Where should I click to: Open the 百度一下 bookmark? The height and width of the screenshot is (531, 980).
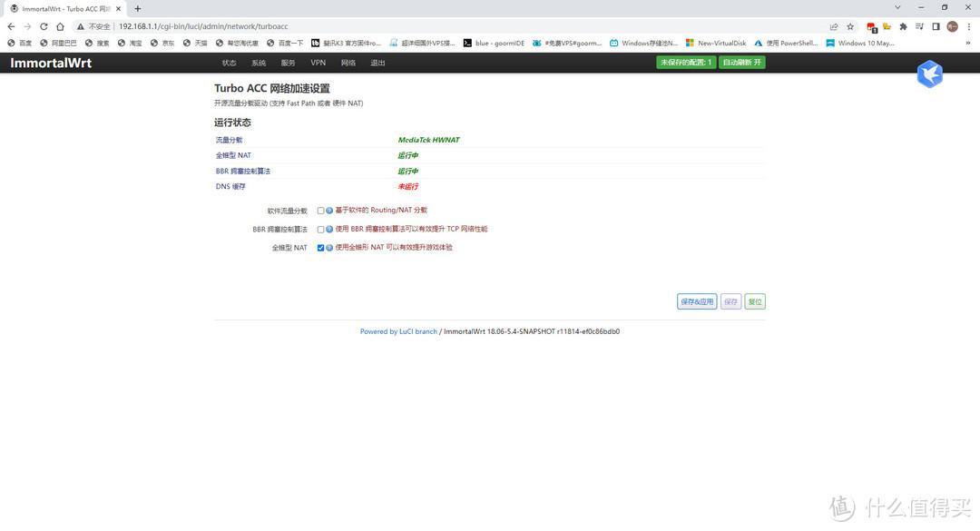[x=285, y=44]
